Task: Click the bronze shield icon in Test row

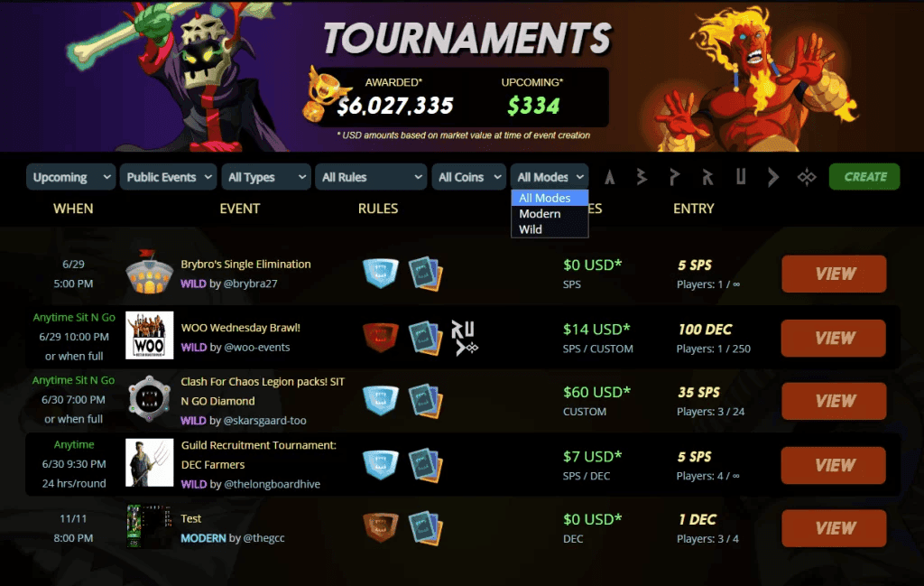Action: (x=380, y=527)
